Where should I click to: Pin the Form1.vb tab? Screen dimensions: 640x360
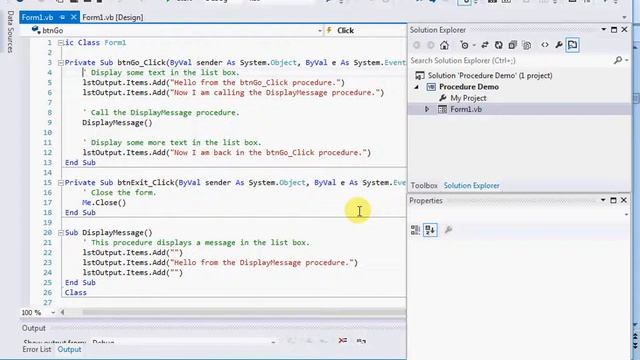click(x=62, y=18)
